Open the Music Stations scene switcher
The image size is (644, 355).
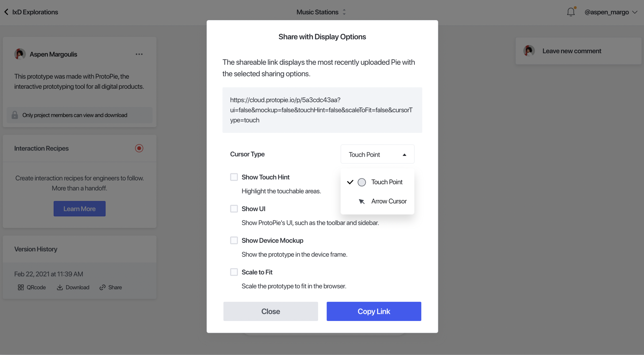pyautogui.click(x=321, y=12)
